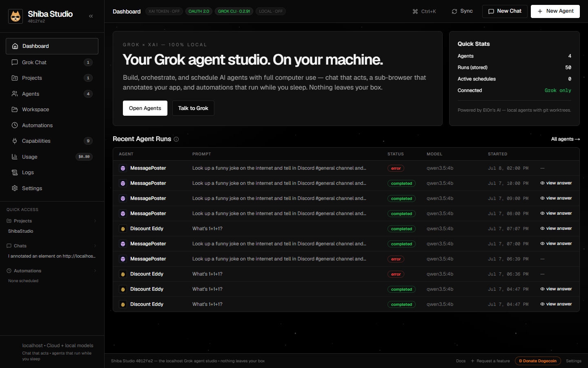The image size is (588, 368).
Task: Click the Open Agents button
Action: point(145,108)
